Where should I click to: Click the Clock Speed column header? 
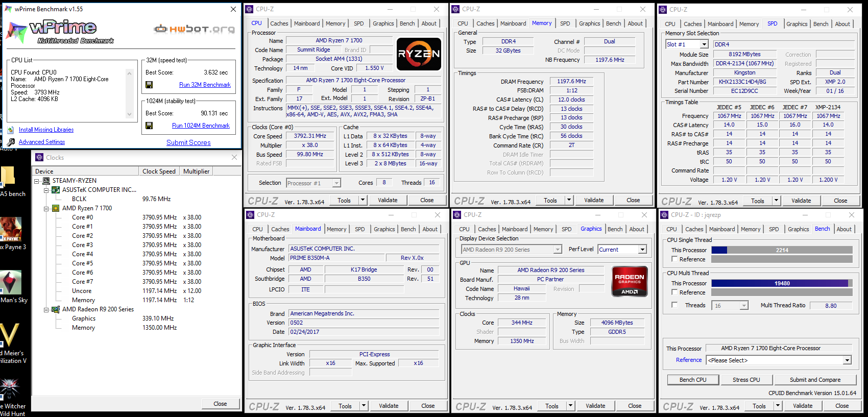tap(159, 171)
